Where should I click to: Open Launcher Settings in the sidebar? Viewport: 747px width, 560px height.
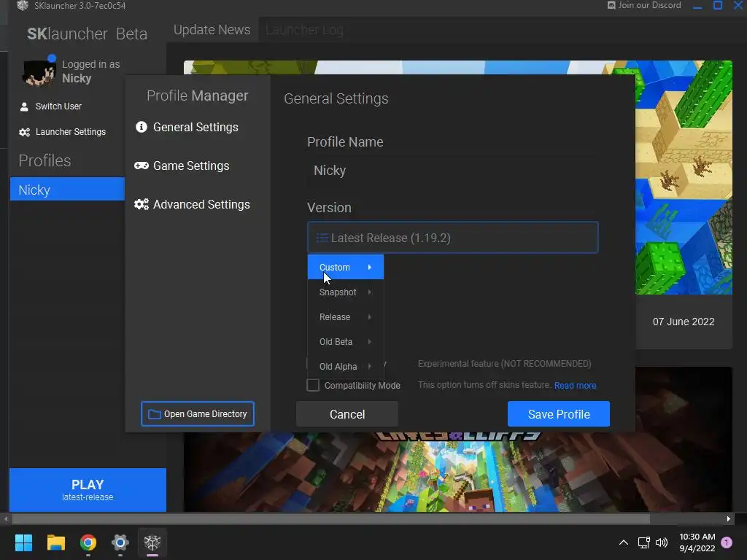pos(71,132)
